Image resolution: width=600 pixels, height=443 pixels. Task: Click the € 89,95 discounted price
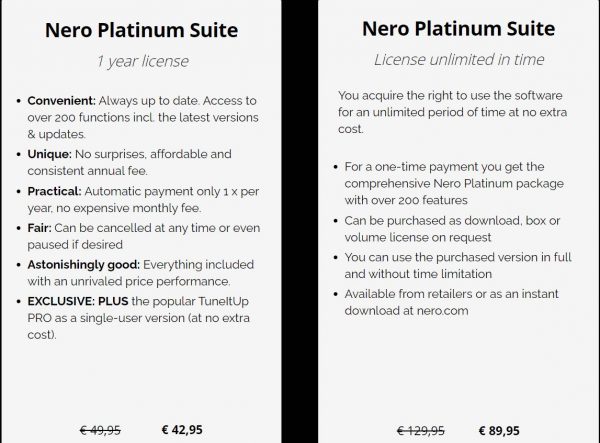click(499, 431)
